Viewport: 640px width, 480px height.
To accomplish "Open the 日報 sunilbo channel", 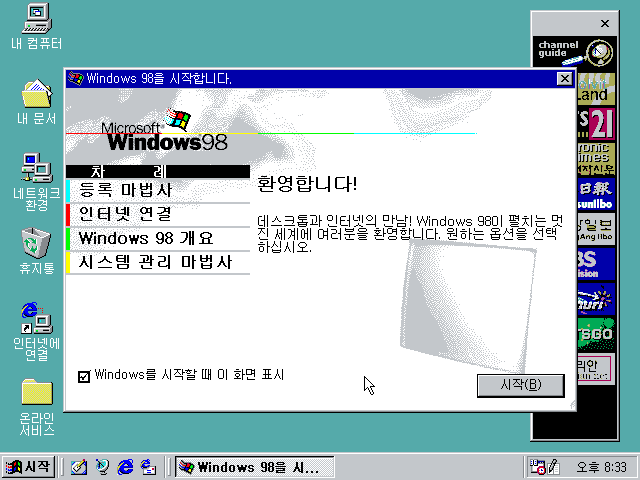I will click(596, 194).
